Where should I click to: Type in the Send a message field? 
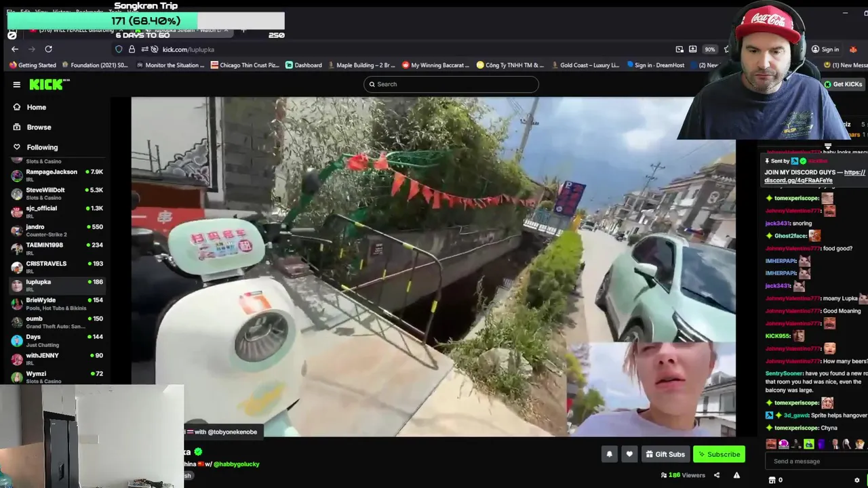pos(816,462)
